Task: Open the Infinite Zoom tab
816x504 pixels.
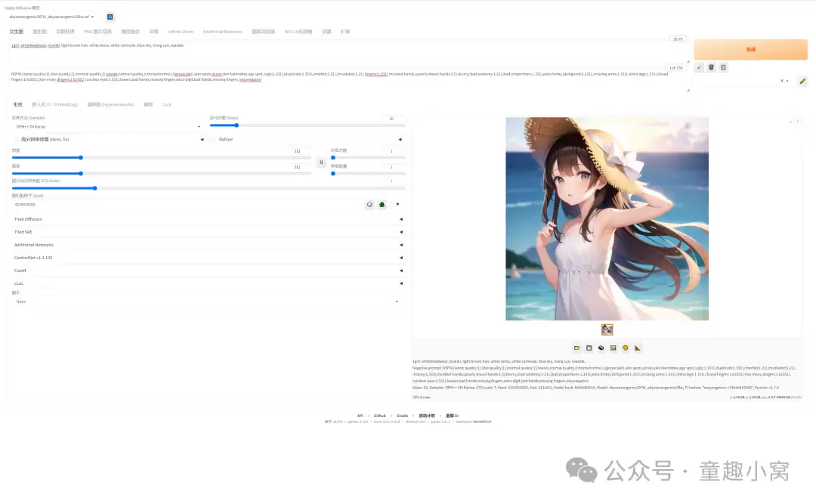Action: tap(181, 32)
